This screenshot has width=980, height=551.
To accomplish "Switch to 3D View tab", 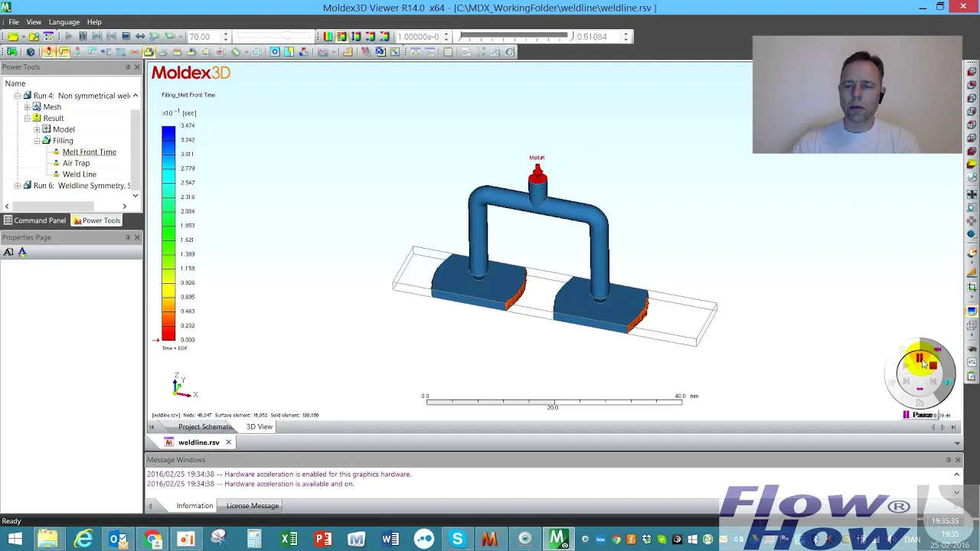I will coord(259,426).
